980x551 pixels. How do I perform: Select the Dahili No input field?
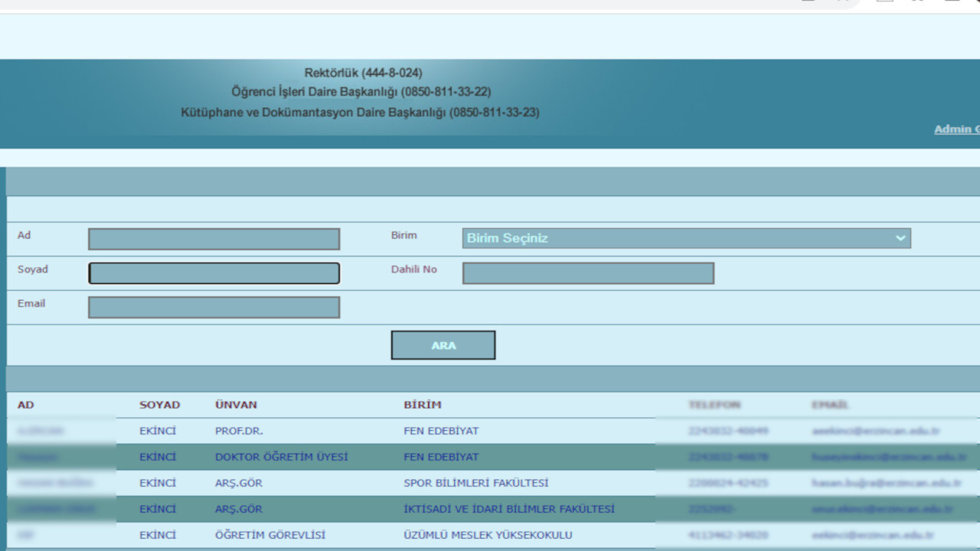588,273
